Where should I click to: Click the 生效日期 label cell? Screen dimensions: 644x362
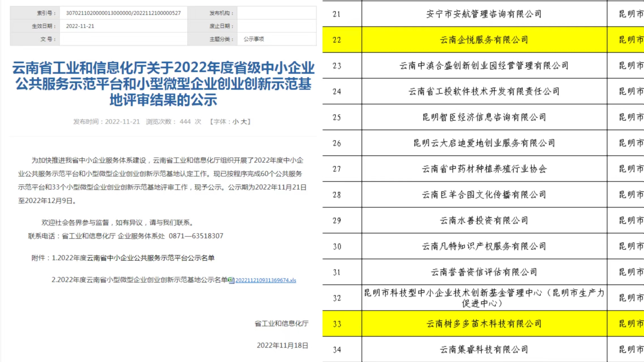point(35,26)
